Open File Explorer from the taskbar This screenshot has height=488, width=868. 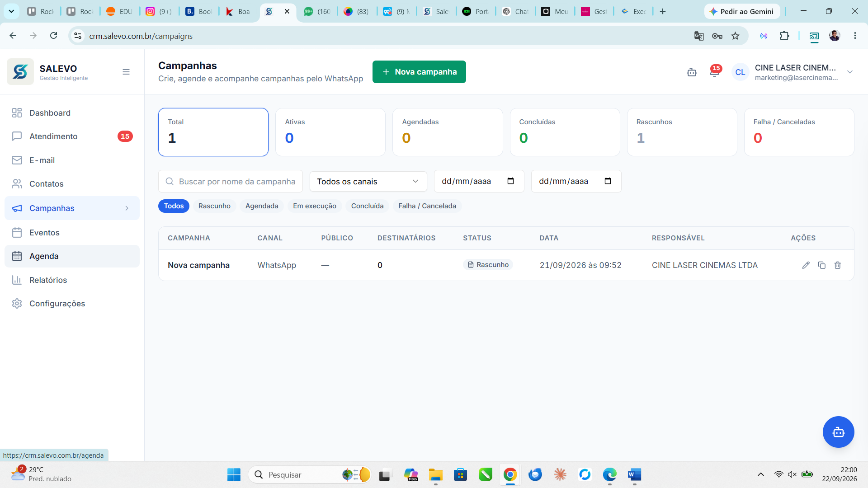435,474
